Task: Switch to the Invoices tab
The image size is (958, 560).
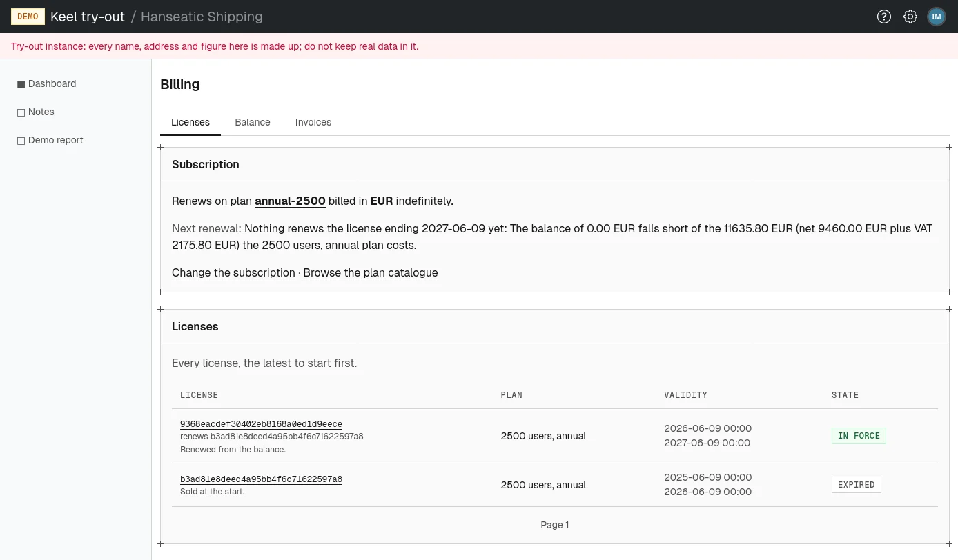Action: tap(313, 122)
